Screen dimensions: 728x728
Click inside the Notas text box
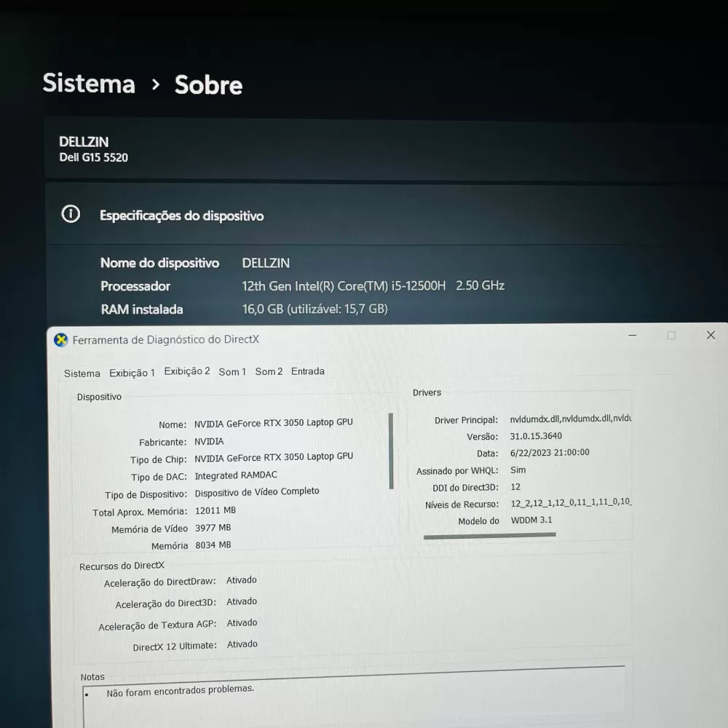coord(353,701)
